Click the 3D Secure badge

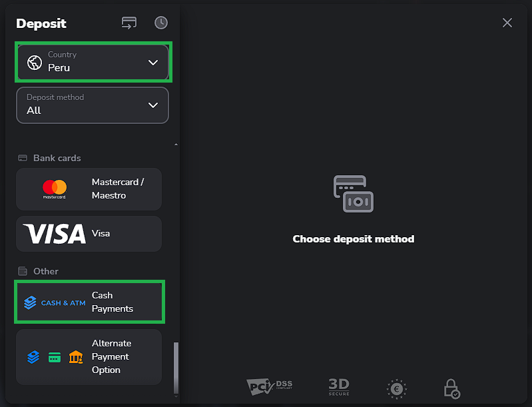pos(339,386)
